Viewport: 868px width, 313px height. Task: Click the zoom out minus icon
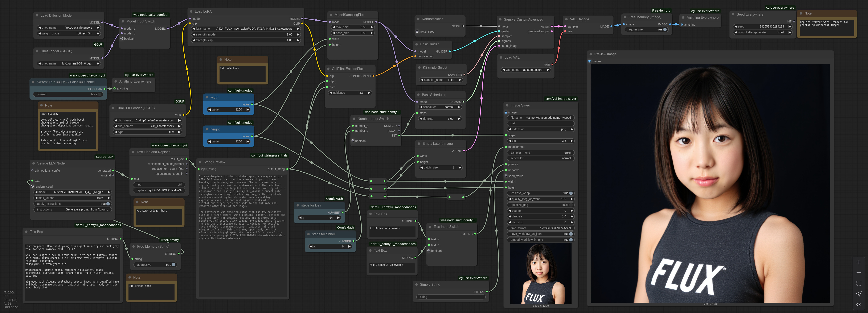coord(859,273)
